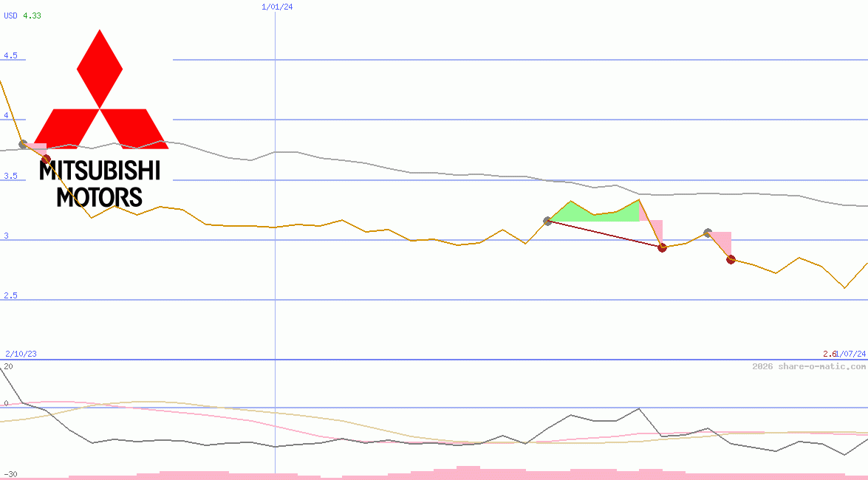Click the 4 price axis label
Viewport: 868px width, 480px height.
click(x=7, y=115)
